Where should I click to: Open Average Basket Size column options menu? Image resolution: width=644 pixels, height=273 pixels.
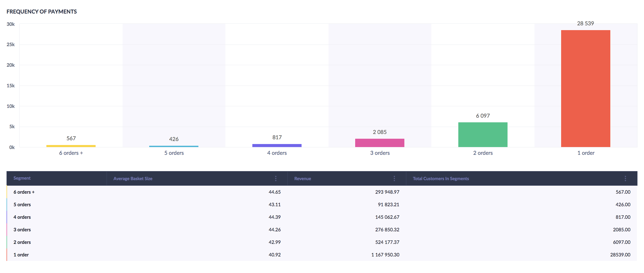[x=276, y=178]
